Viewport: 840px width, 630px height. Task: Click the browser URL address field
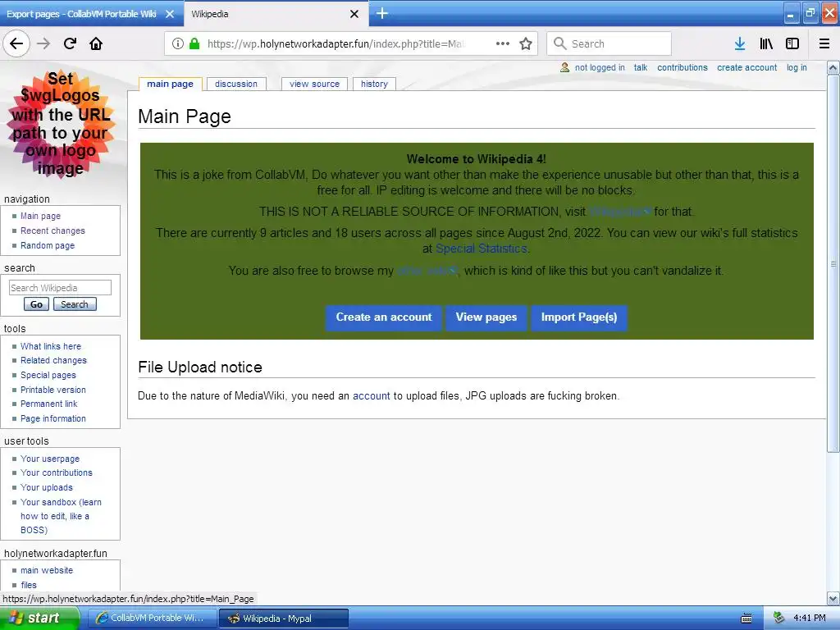336,43
